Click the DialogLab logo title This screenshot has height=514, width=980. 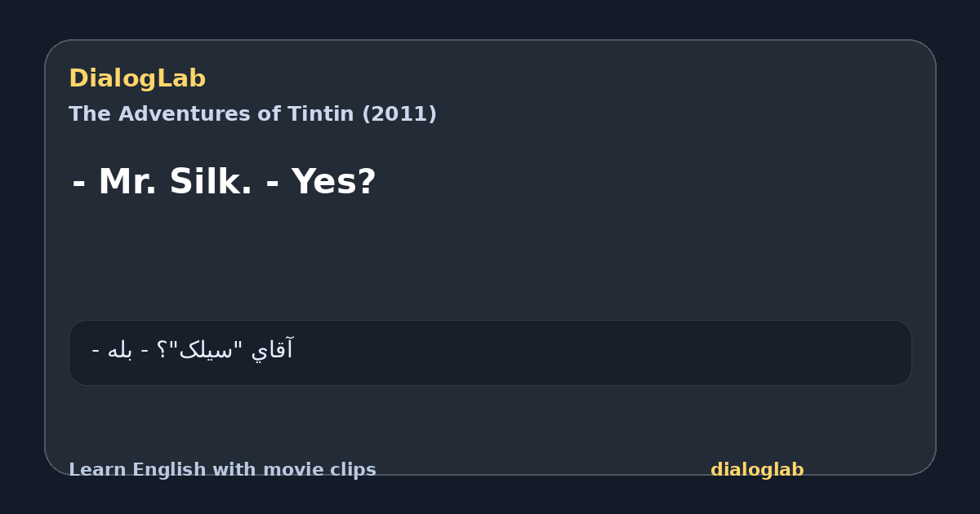(137, 79)
